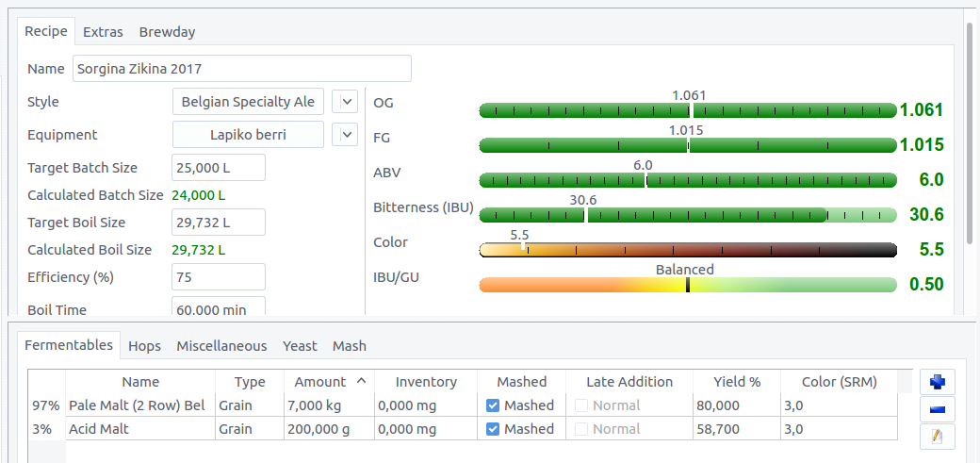
Task: Toggle the Mashed checkbox for Acid Malt
Action: click(493, 429)
